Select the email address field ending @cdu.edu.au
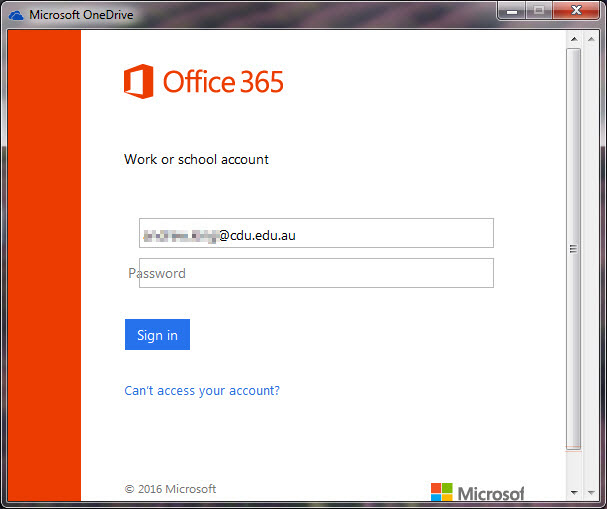This screenshot has height=509, width=607. [316, 233]
